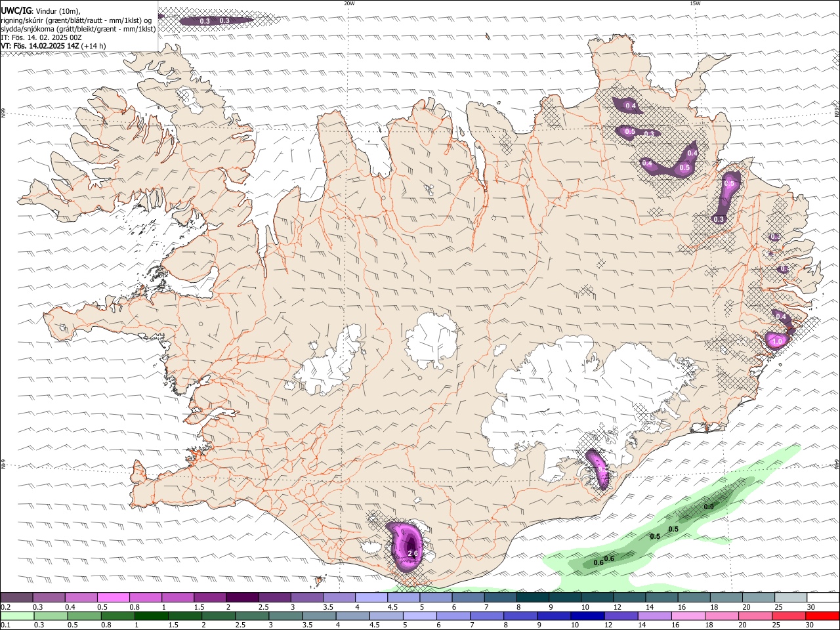Select dark teal upper swatch between 8 and 9
This screenshot has width=840, height=630.
533,597
